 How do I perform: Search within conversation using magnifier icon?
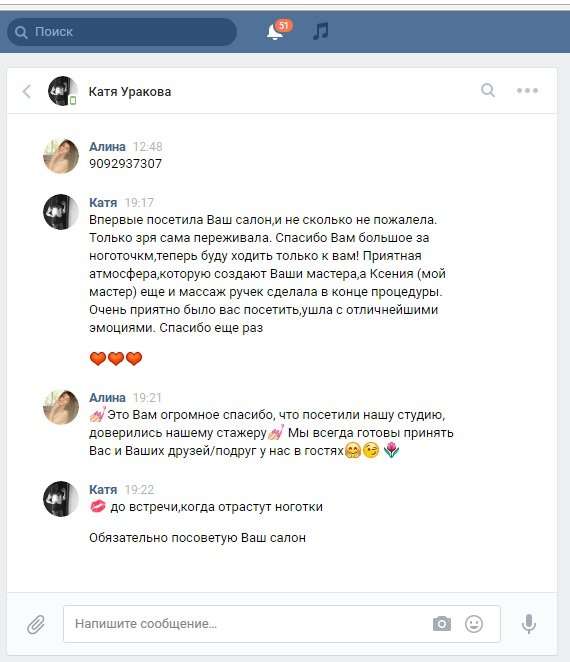click(x=488, y=90)
